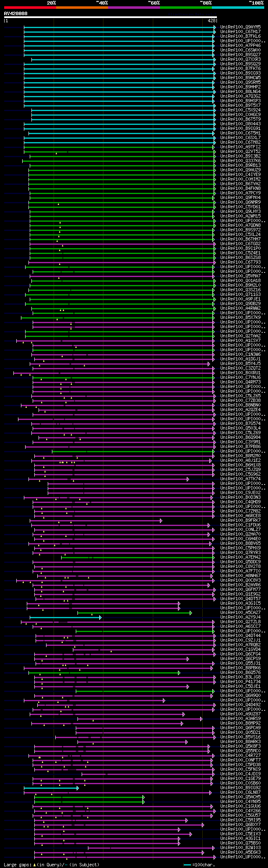Open the UniRef100_B5Y4J5 hit
Screen dimensions: 268x868
click(240, 363)
